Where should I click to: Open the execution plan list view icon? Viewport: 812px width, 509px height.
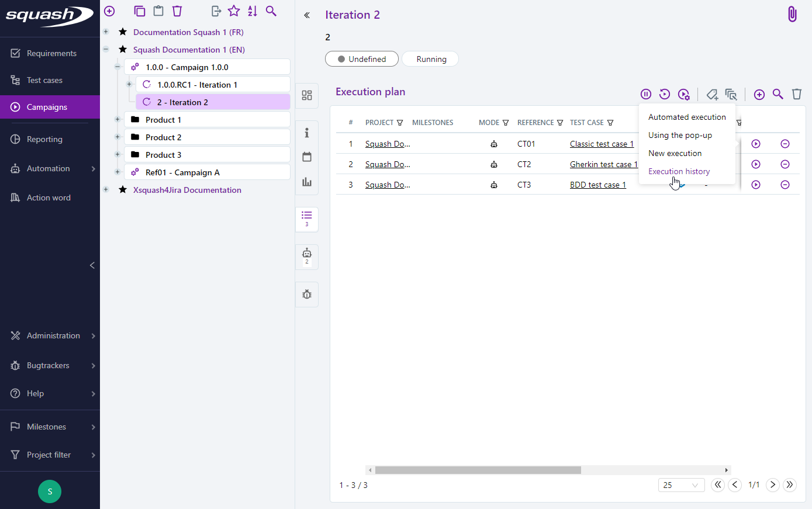(x=307, y=216)
